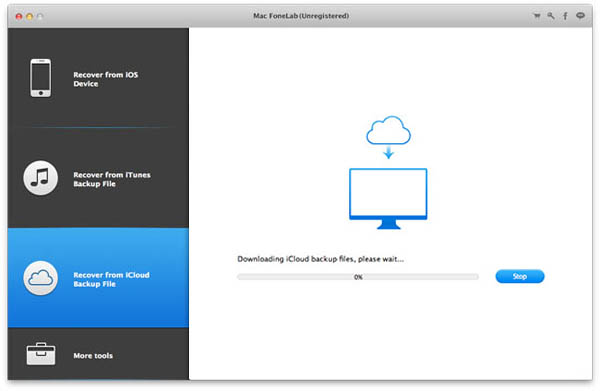Click the iCloud cloud icon in sidebar

[x=41, y=278]
